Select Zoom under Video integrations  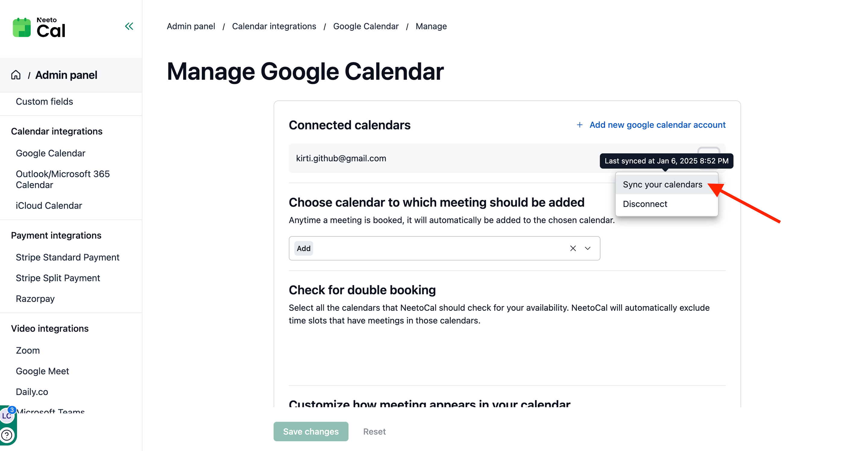28,350
